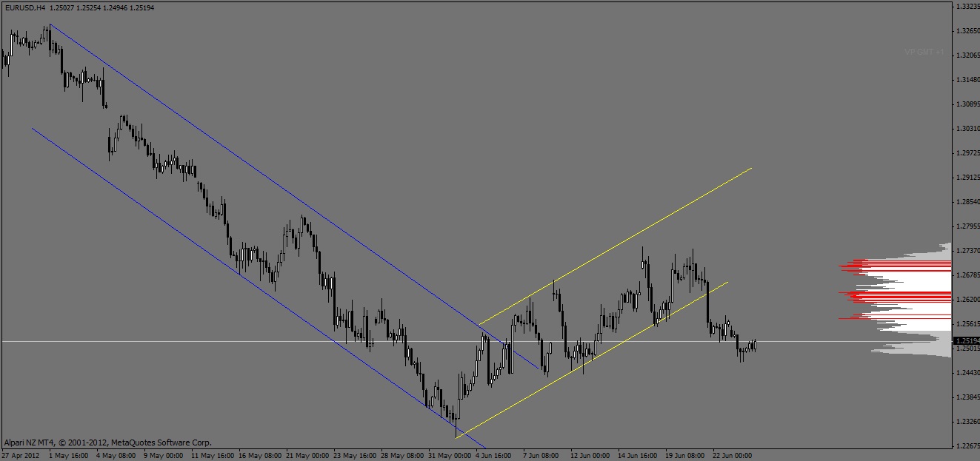Click the 19 Jun 08:00 time label
Screen dimensions: 980x461
(x=685, y=455)
